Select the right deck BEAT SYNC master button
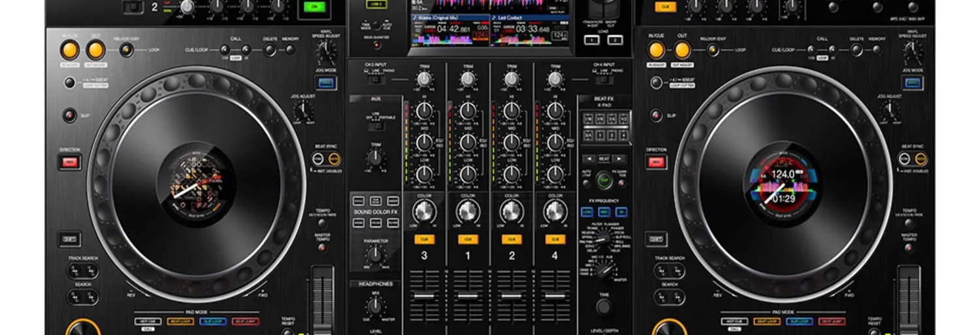The image size is (980, 335). pos(921,159)
